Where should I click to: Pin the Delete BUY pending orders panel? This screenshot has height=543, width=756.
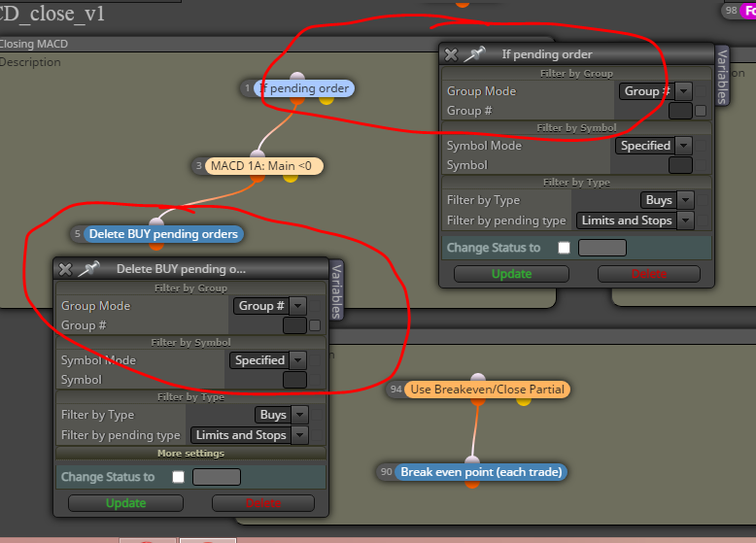pos(88,268)
